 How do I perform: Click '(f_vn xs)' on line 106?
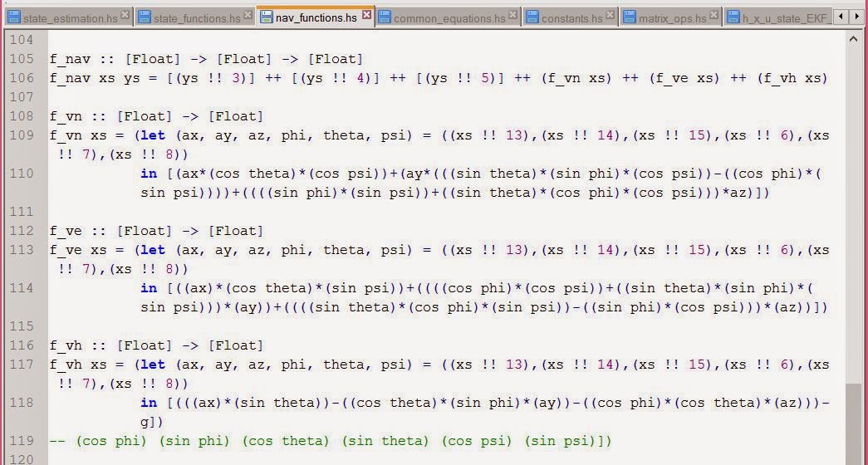click(x=576, y=78)
